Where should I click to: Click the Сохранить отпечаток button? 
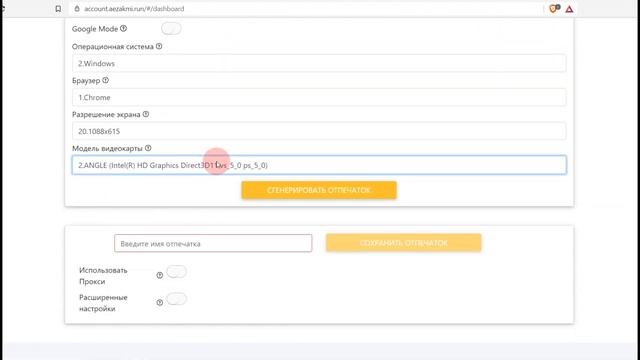403,243
